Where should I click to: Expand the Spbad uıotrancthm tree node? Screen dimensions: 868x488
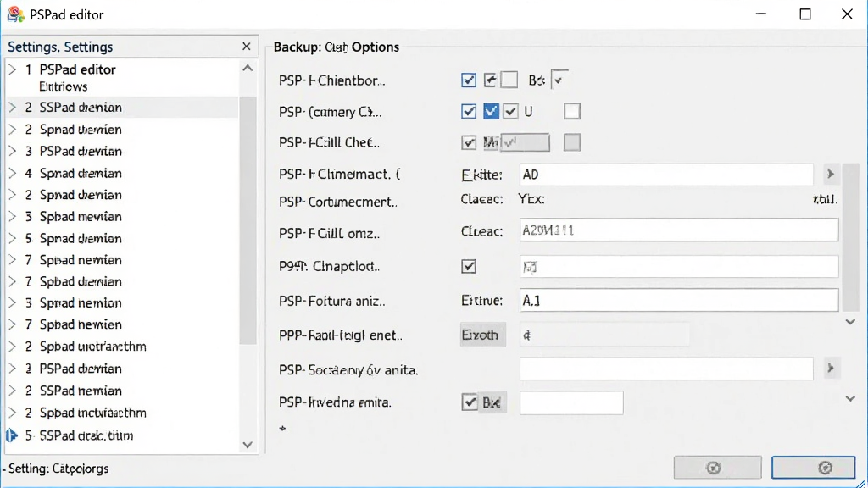(12, 347)
